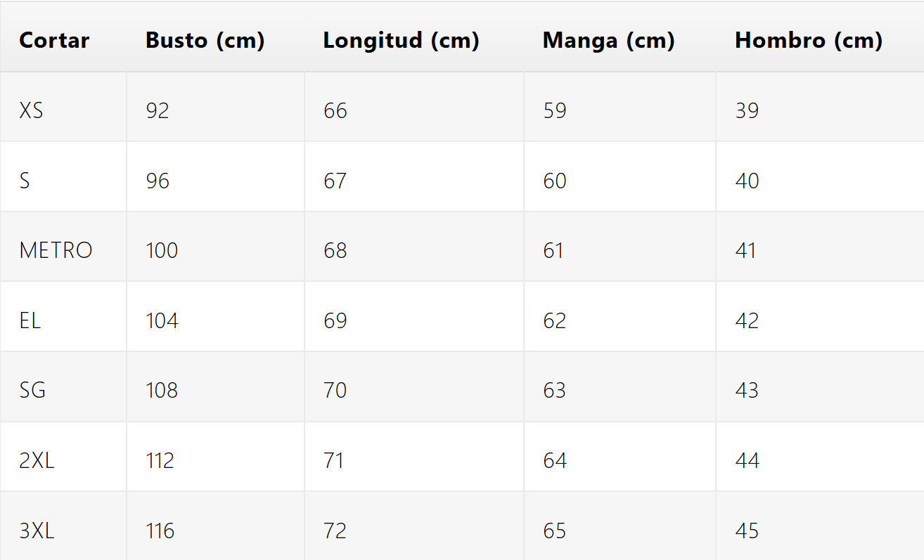
Task: Select the S size row label
Action: pyautogui.click(x=25, y=181)
